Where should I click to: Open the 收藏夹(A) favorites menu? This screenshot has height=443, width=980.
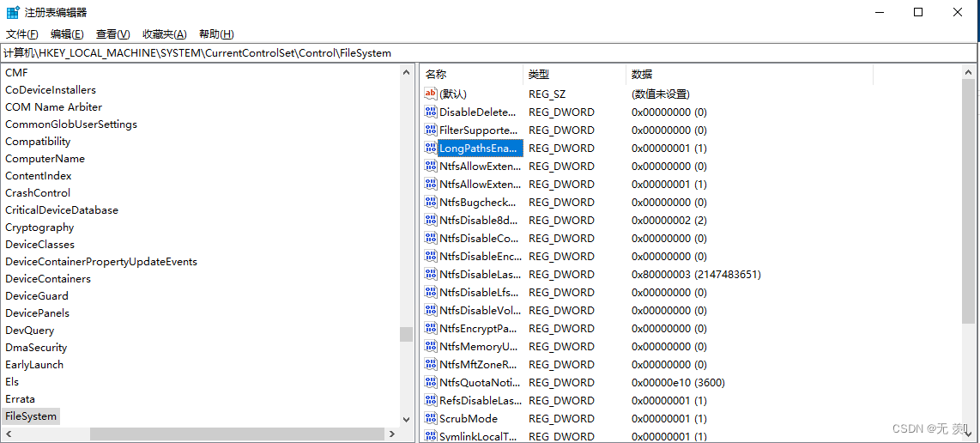(164, 34)
